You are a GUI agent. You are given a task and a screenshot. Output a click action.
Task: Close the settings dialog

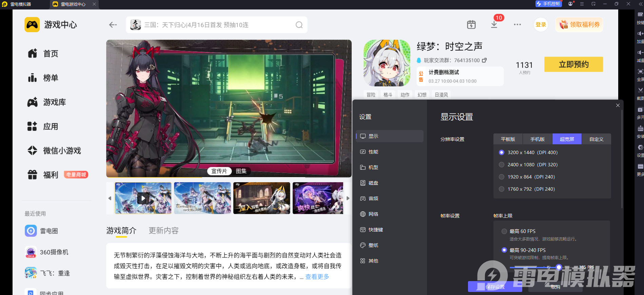(618, 105)
